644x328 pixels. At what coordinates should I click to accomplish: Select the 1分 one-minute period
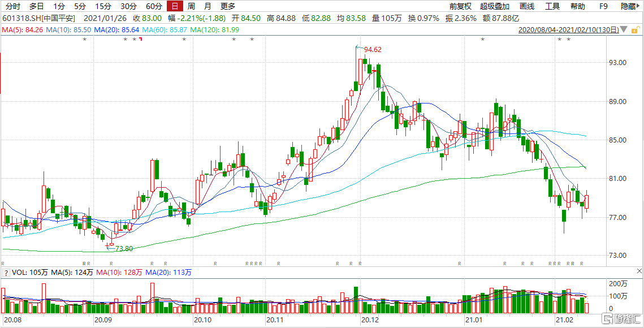coord(59,6)
